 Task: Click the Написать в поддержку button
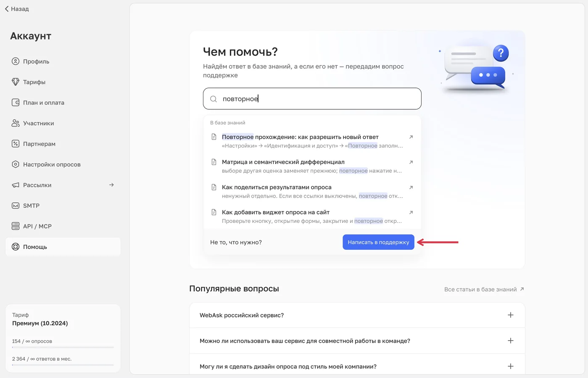(x=378, y=242)
